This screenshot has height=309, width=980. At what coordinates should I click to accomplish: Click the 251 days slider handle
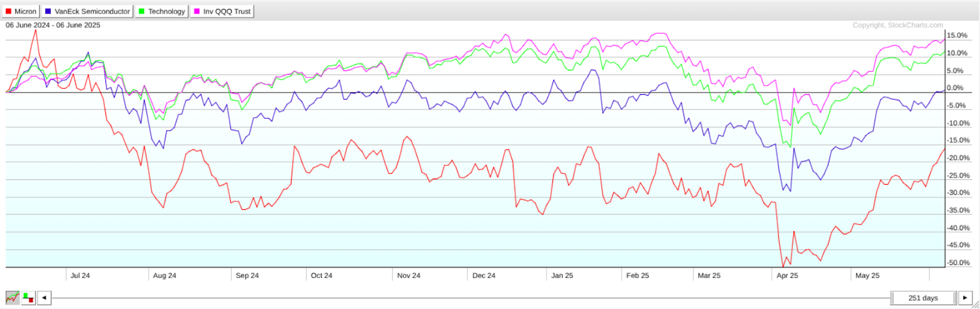click(x=923, y=298)
